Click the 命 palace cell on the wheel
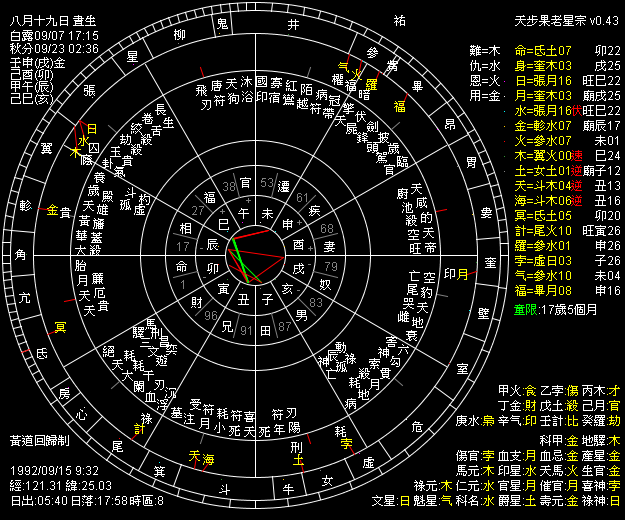Image resolution: width=625 pixels, height=520 pixels. 181,267
